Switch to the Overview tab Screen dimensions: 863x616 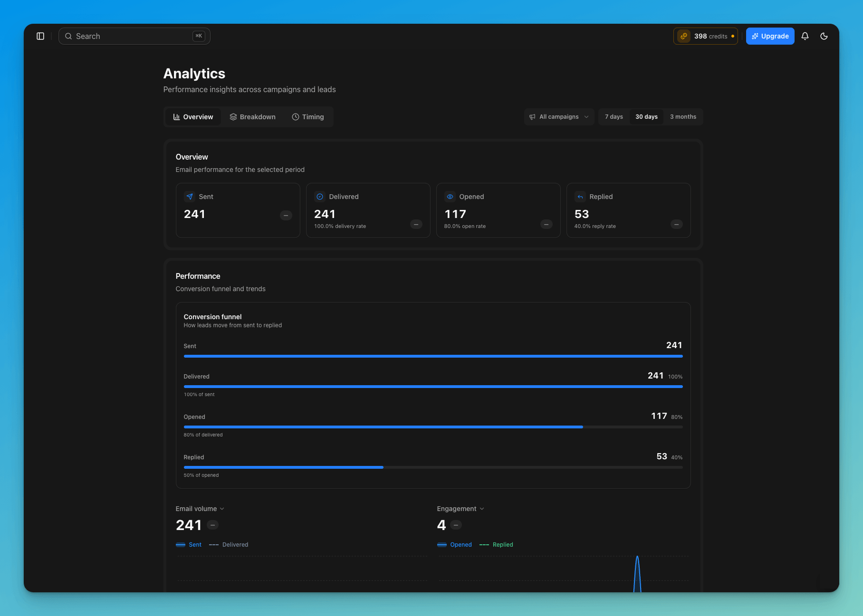tap(193, 117)
